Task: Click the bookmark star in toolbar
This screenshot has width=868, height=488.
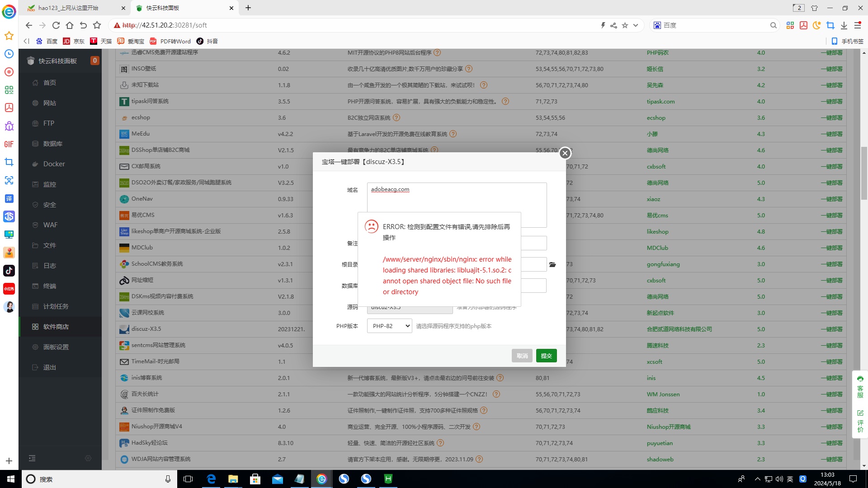Action: click(97, 25)
